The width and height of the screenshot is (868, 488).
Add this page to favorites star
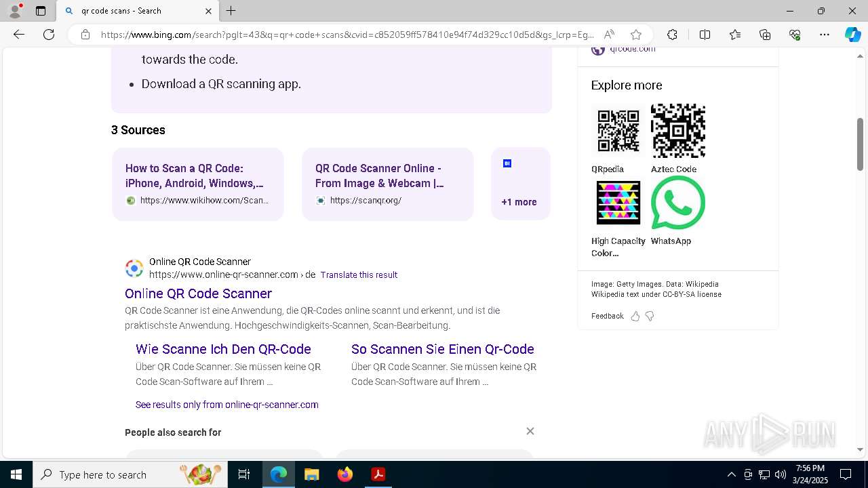[635, 35]
